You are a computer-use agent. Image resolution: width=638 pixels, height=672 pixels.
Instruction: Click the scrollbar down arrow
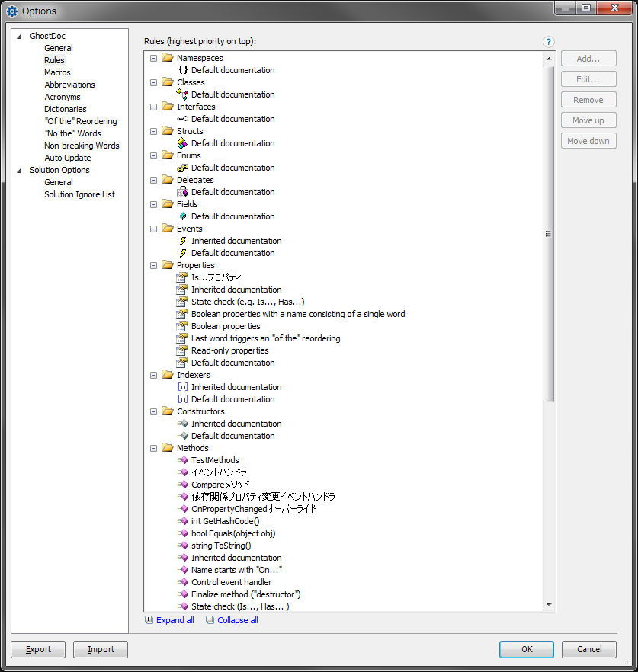(x=548, y=605)
